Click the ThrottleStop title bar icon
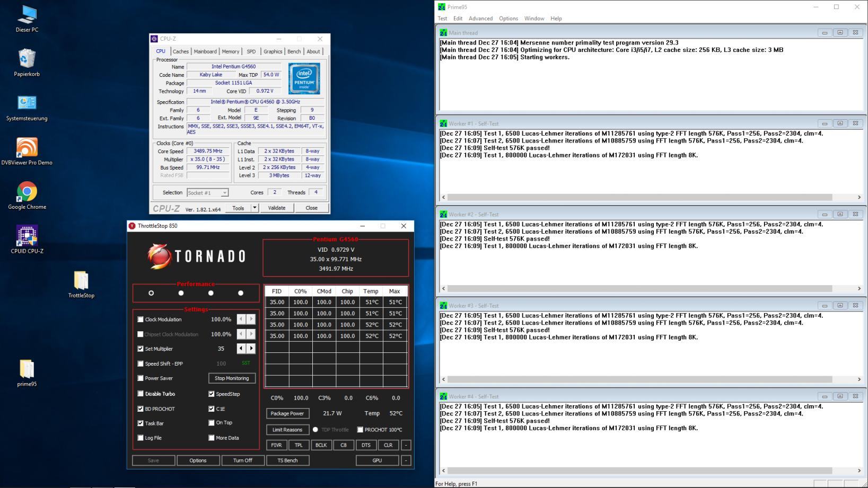This screenshot has width=868, height=488. tap(132, 226)
